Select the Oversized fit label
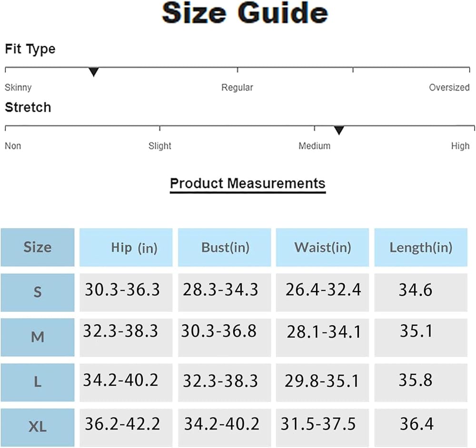Screen dimensions: 476x448 pyautogui.click(x=449, y=88)
